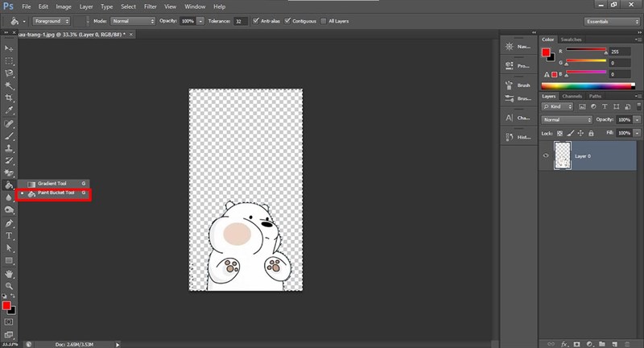
Task: Open the Image menu
Action: (64, 6)
